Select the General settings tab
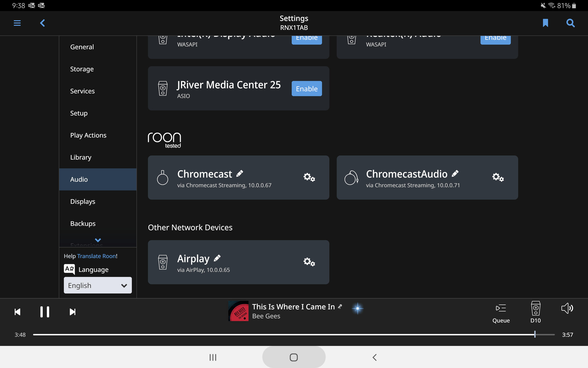Viewport: 588px width, 368px height. [x=98, y=47]
